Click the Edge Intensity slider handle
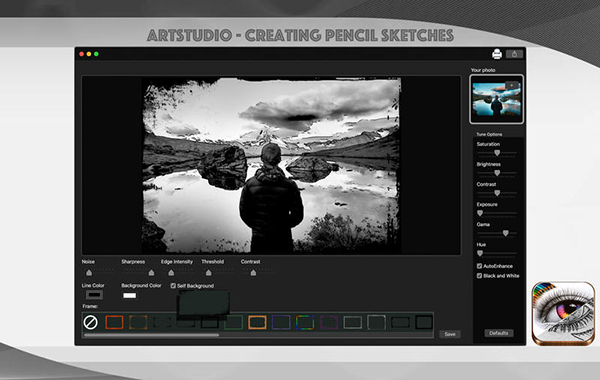600x380 pixels. (x=171, y=272)
